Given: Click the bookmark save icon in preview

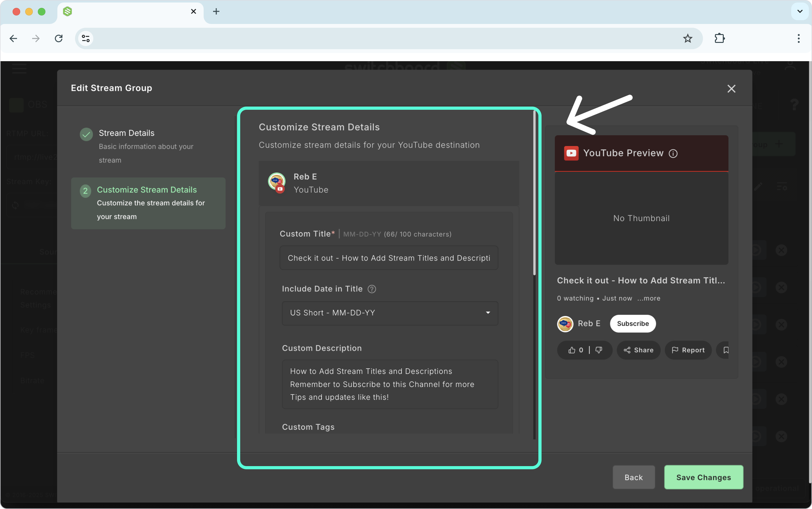Looking at the screenshot, I should point(726,350).
